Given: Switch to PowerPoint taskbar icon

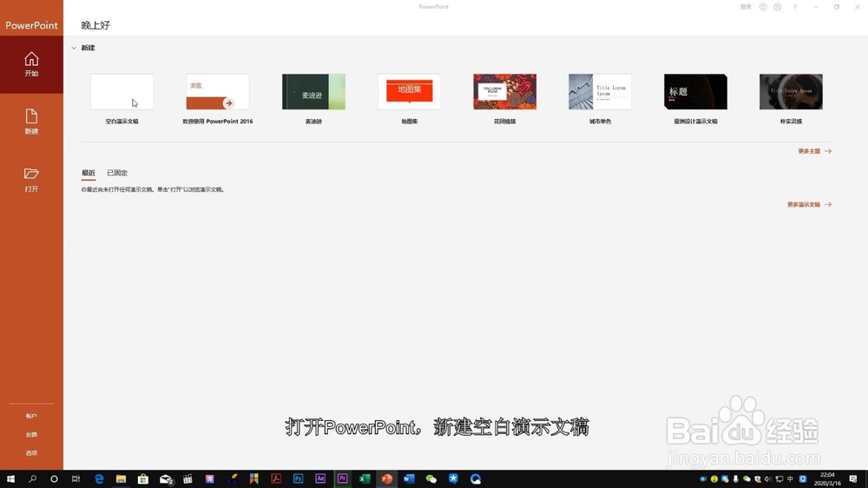Looking at the screenshot, I should (386, 479).
